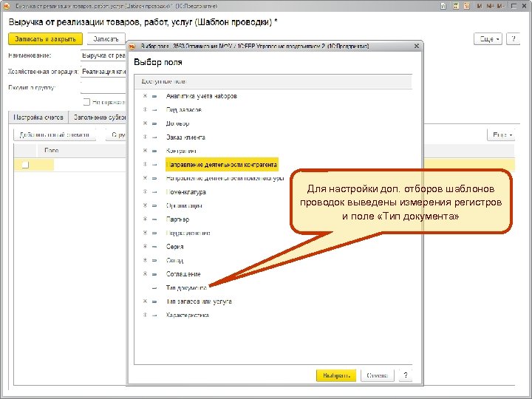This screenshot has width=532, height=399.
Task: Click the field icon beside Организация
Action: (x=154, y=205)
